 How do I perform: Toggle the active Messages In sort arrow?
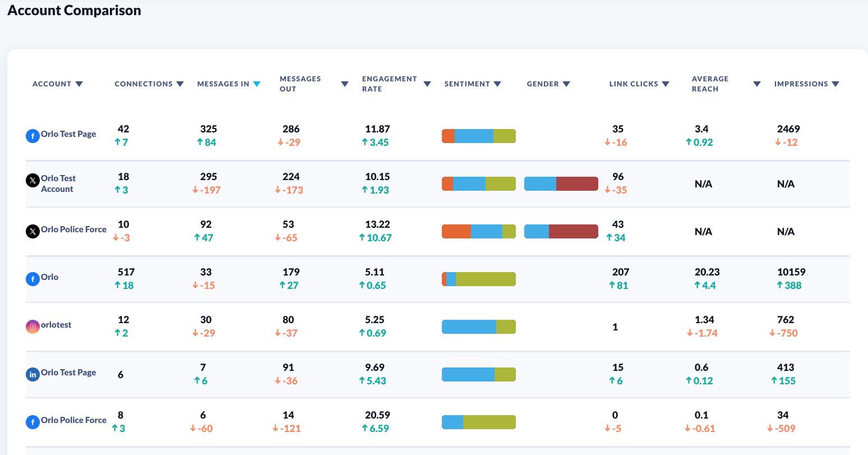click(257, 84)
